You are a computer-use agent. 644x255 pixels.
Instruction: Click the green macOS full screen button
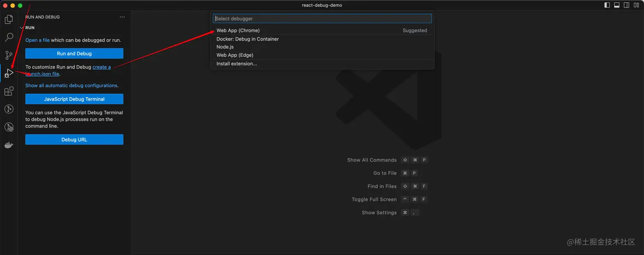click(20, 6)
